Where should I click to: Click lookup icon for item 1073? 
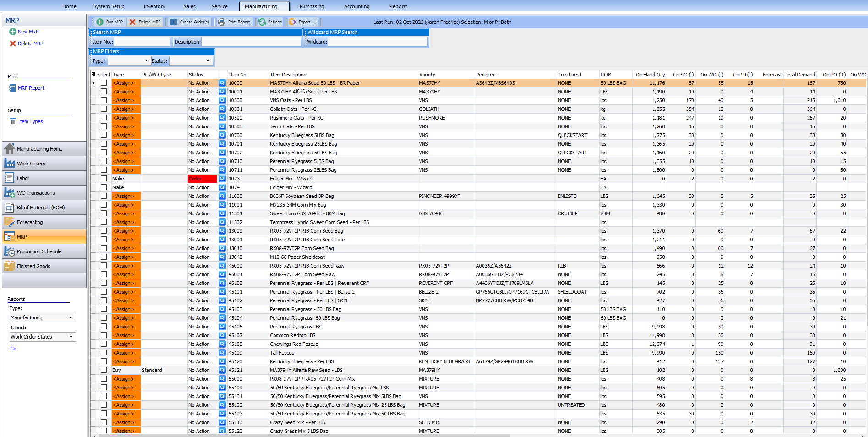222,179
